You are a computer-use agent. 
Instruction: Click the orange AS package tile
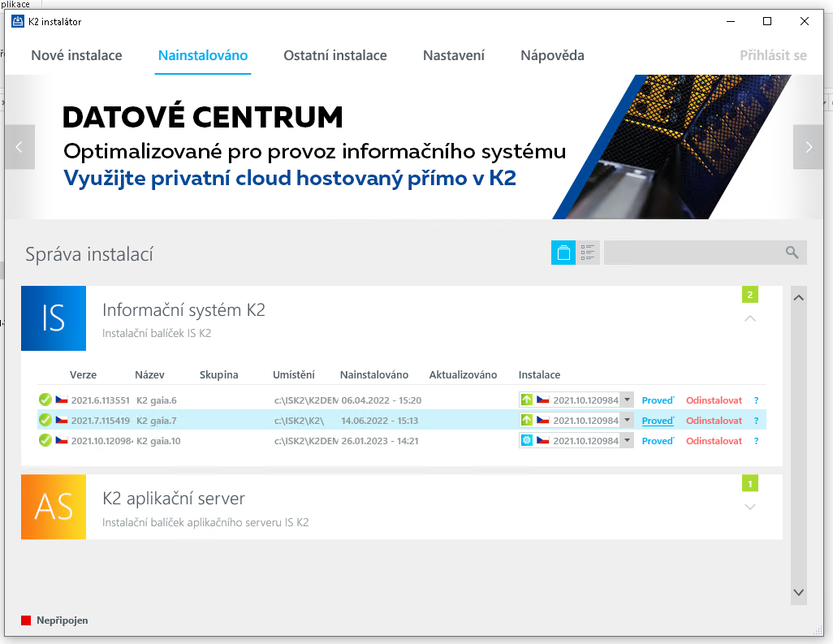click(54, 508)
